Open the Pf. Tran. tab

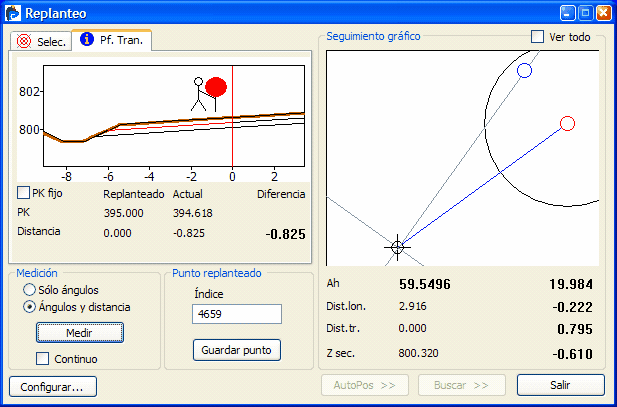point(111,40)
